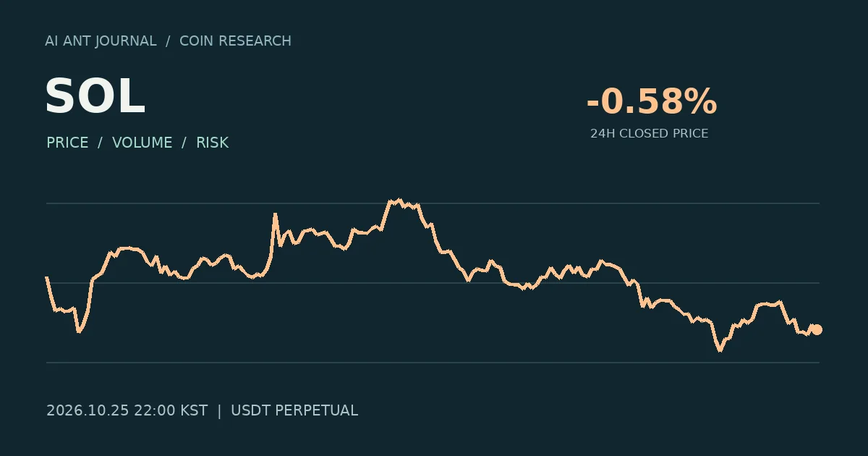Click the -0.58% change value
This screenshot has height=456, width=868.
click(651, 101)
